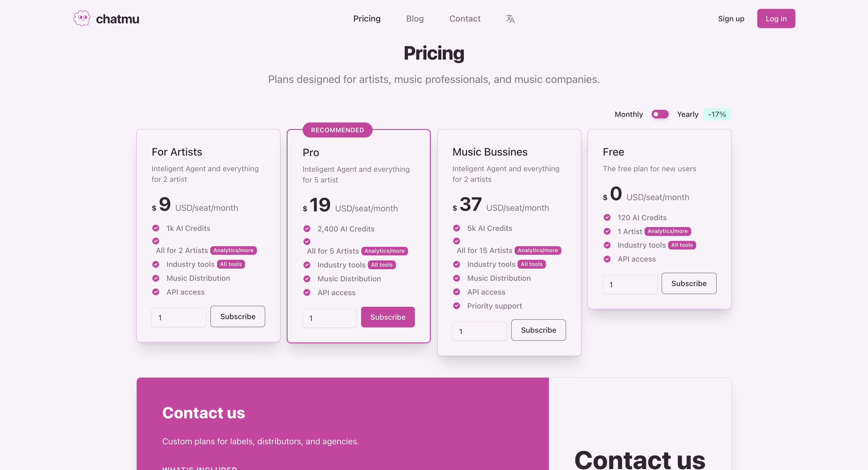Click the check icon beside 120 AI Credits
The height and width of the screenshot is (470, 868).
tap(608, 217)
